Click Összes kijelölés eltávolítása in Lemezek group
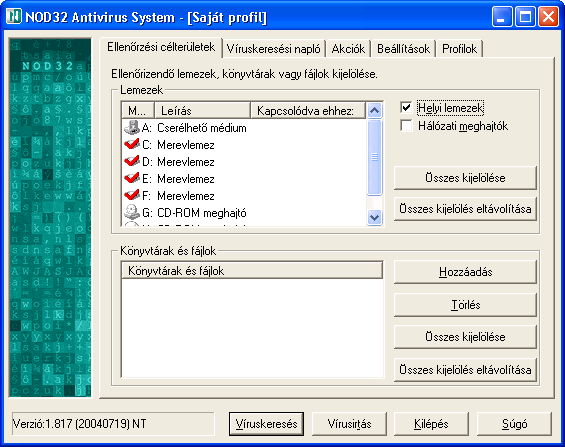The width and height of the screenshot is (565, 447). click(465, 209)
